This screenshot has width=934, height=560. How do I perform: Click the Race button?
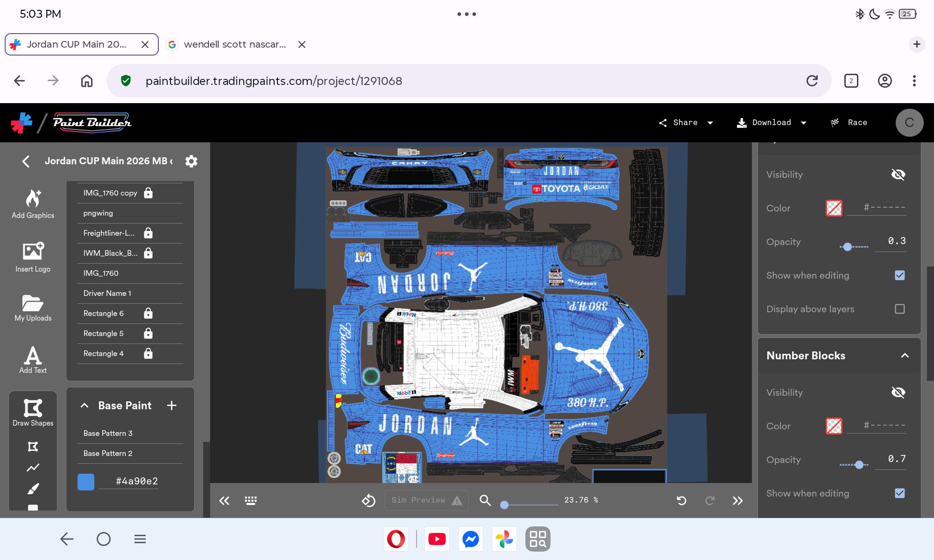pyautogui.click(x=849, y=123)
